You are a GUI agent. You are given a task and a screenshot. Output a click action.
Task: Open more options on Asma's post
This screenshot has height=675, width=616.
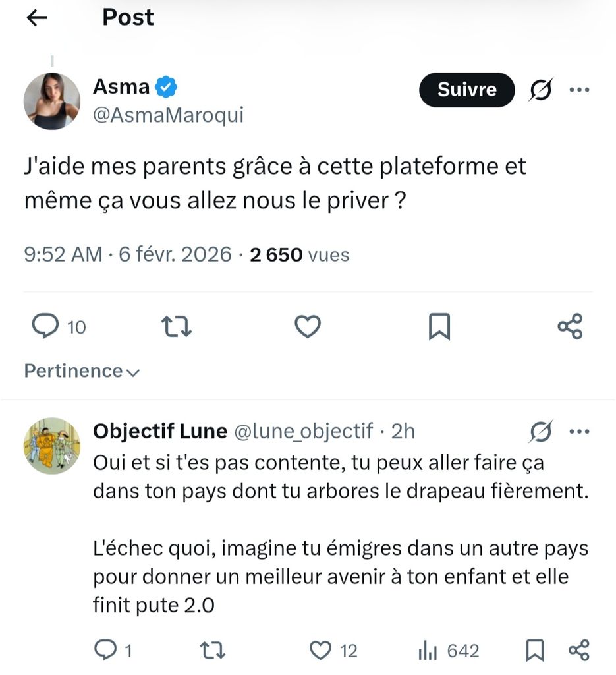[579, 90]
